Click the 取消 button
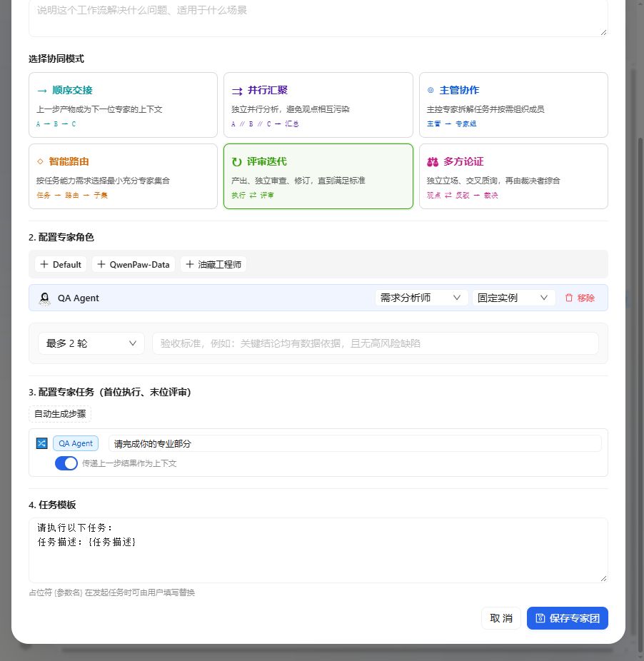Viewport: 644px width, 661px height. coord(501,618)
